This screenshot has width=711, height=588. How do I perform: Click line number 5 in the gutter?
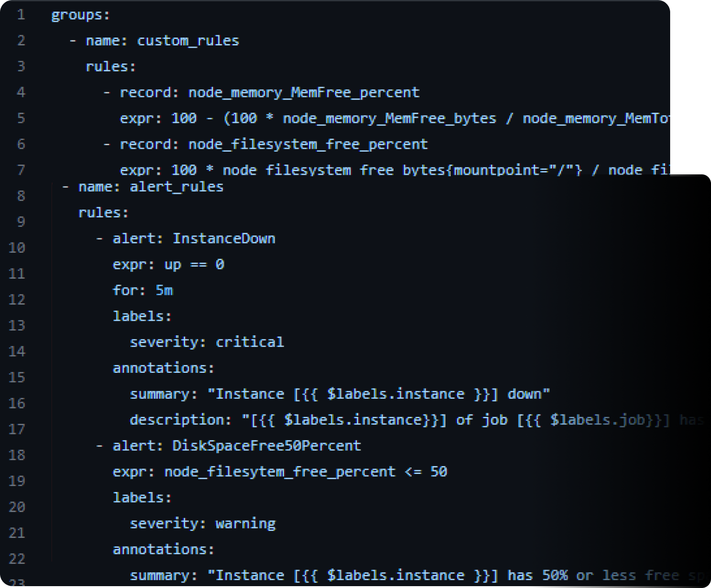[21, 118]
